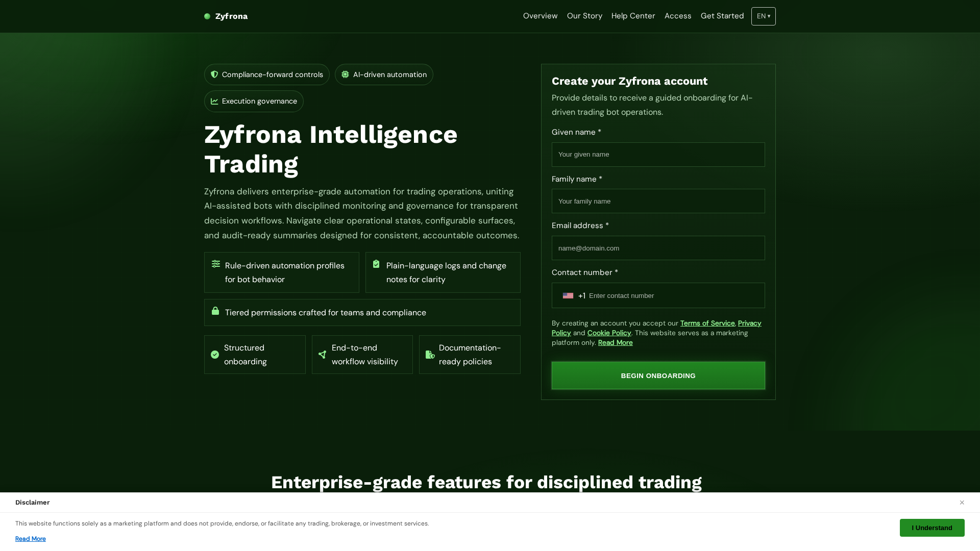Click the +1 country code text
The width and height of the screenshot is (980, 551).
click(582, 296)
